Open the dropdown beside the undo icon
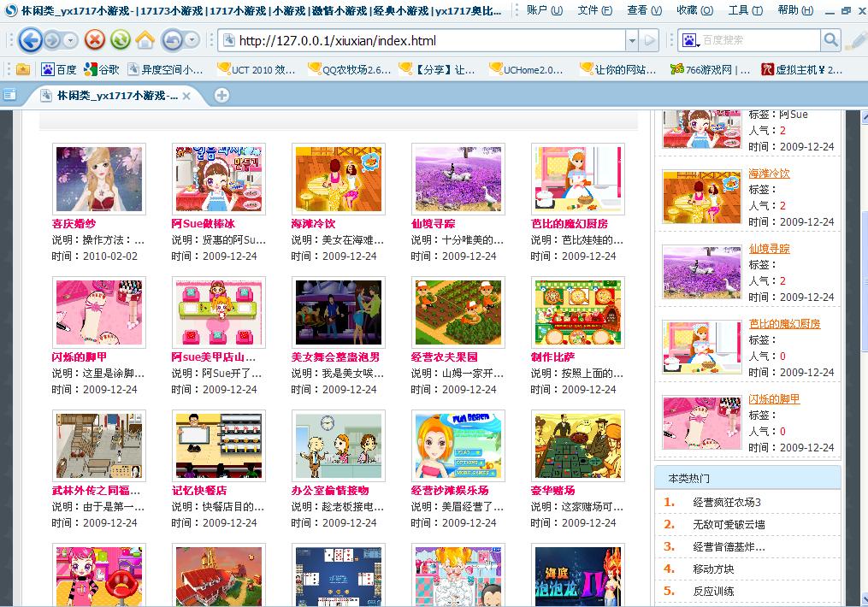This screenshot has width=868, height=607. (x=192, y=40)
